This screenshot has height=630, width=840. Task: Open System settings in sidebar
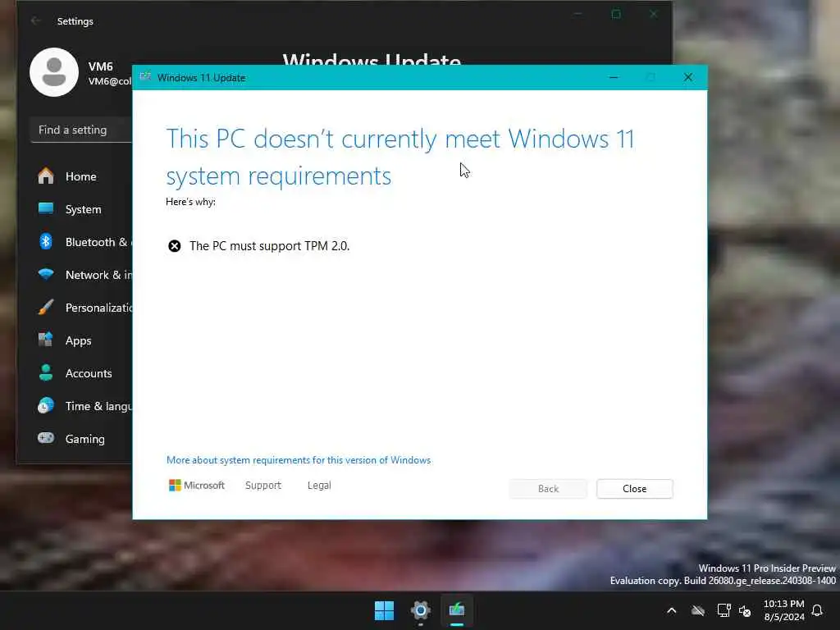tap(80, 209)
